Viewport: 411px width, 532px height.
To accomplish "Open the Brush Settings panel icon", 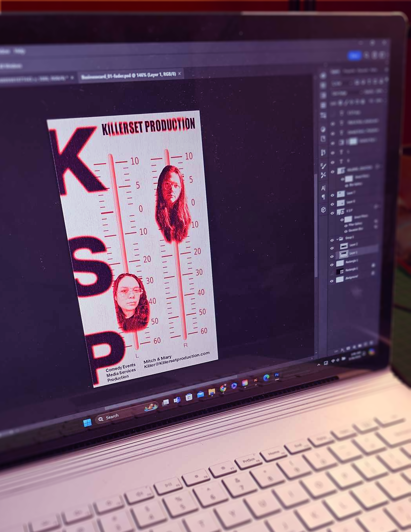I will (x=323, y=166).
